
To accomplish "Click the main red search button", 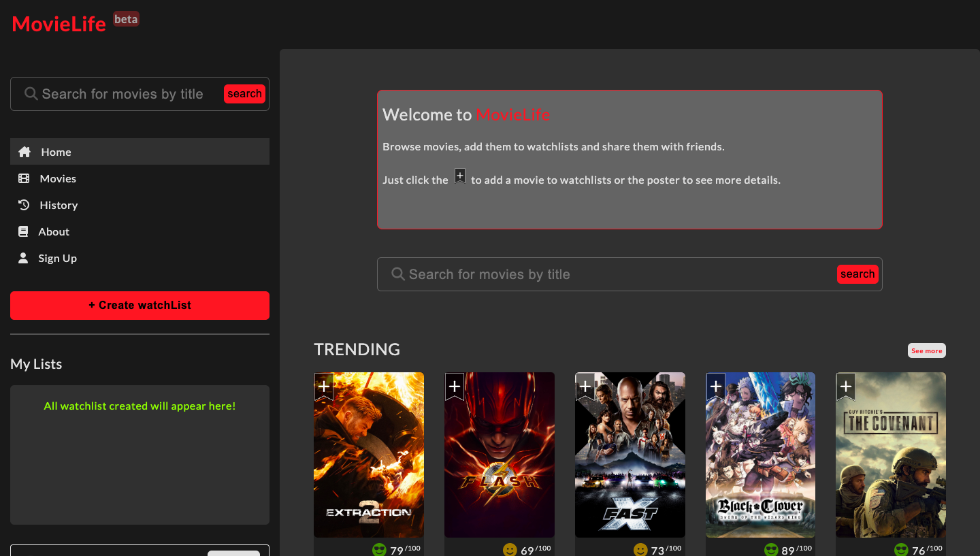I will tap(857, 274).
